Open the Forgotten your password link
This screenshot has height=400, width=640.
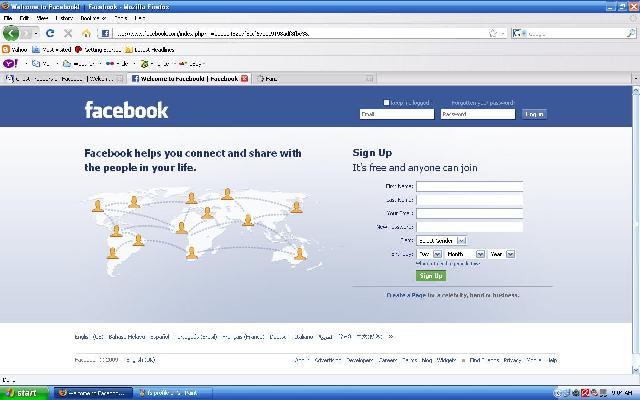(482, 103)
